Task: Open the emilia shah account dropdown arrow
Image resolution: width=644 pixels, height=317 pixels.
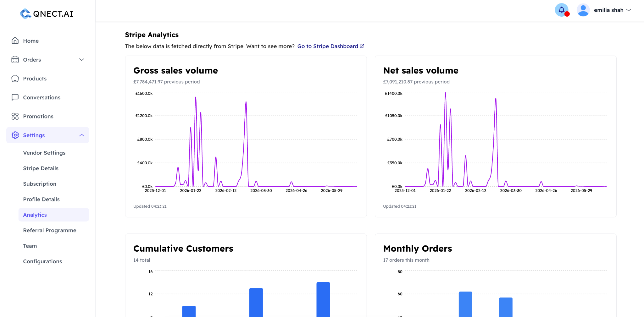Action: 629,10
